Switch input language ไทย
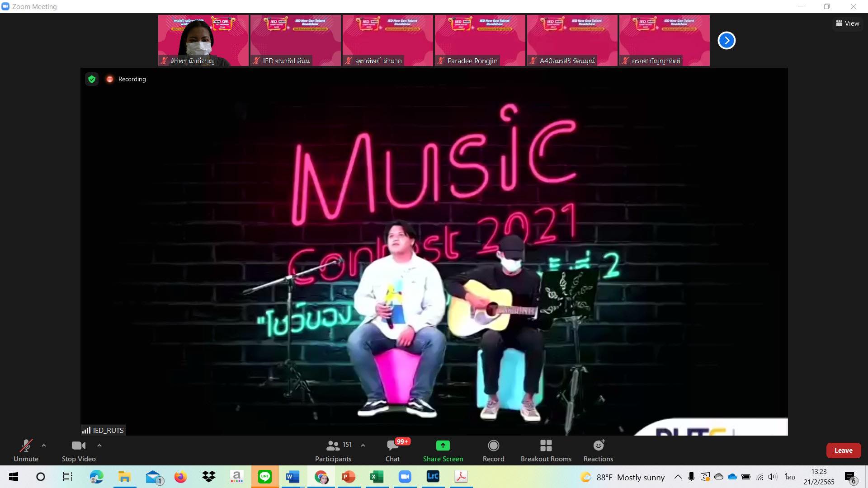The width and height of the screenshot is (868, 488). click(790, 477)
